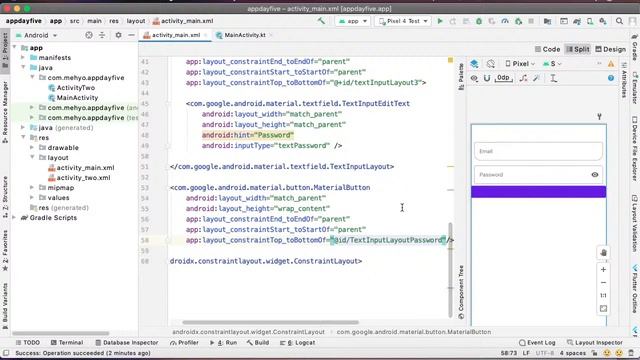
Task: Open the Layout Inspector
Action: tap(595, 342)
